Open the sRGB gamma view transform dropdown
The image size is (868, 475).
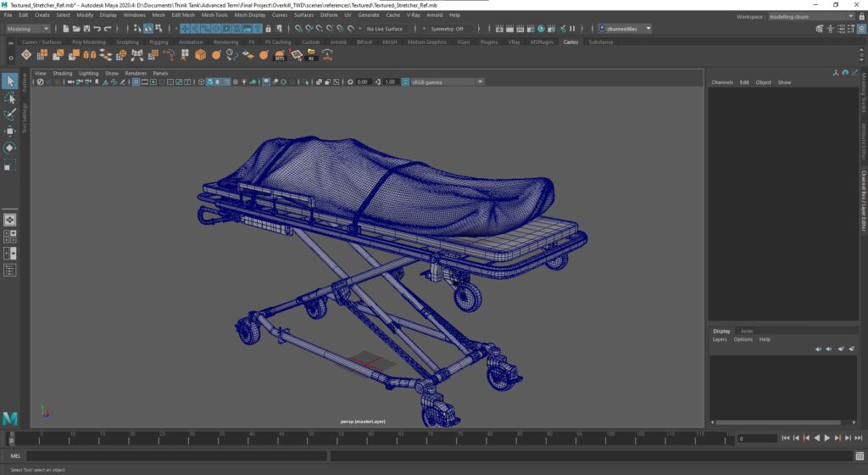[446, 82]
